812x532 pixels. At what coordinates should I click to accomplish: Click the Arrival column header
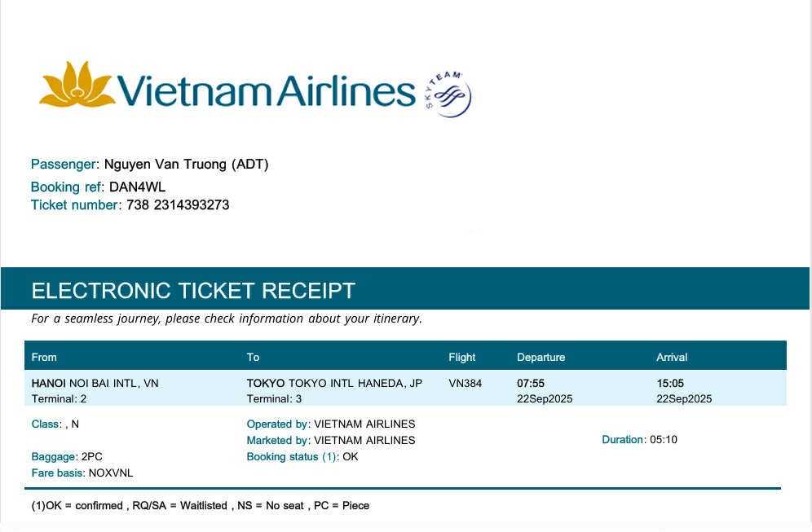pyautogui.click(x=672, y=358)
